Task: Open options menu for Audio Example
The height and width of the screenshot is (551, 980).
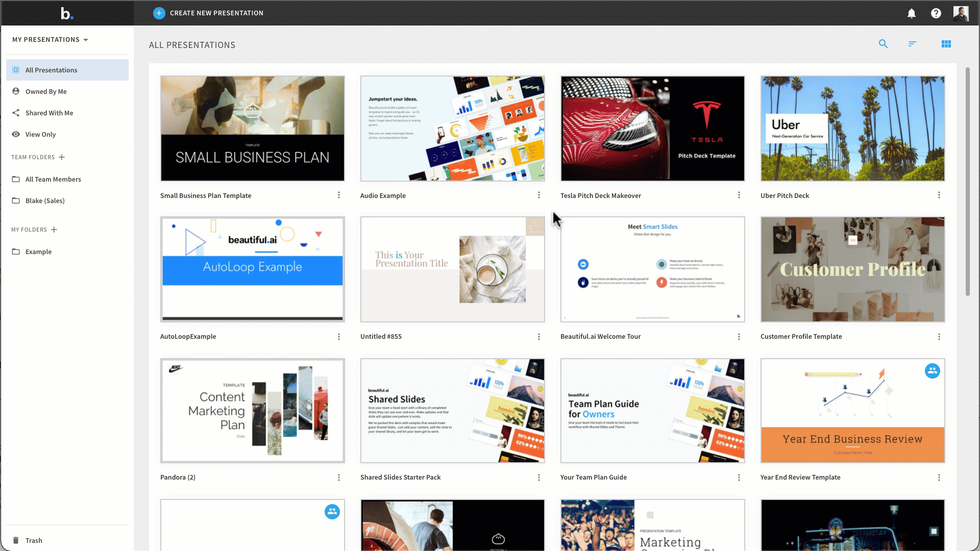Action: (x=539, y=195)
